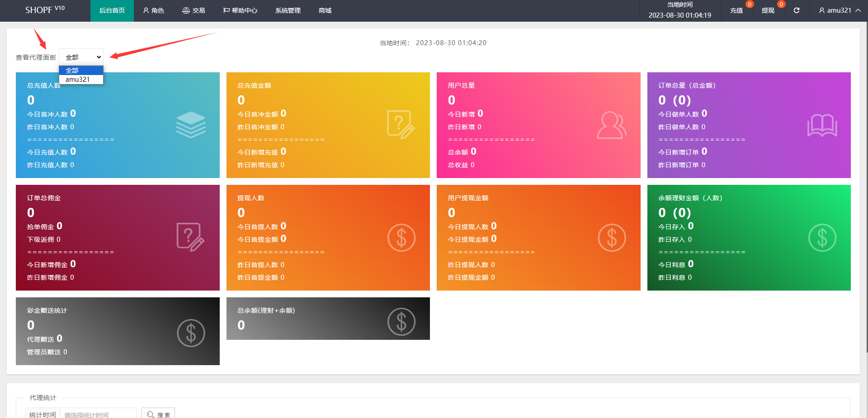The height and width of the screenshot is (418, 868).
Task: Click the 充值 notification link
Action: click(x=736, y=10)
